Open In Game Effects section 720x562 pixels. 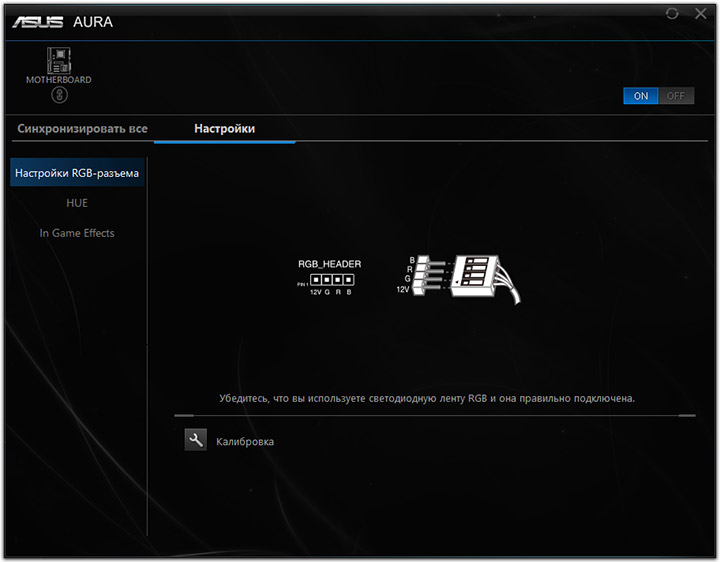tap(77, 233)
